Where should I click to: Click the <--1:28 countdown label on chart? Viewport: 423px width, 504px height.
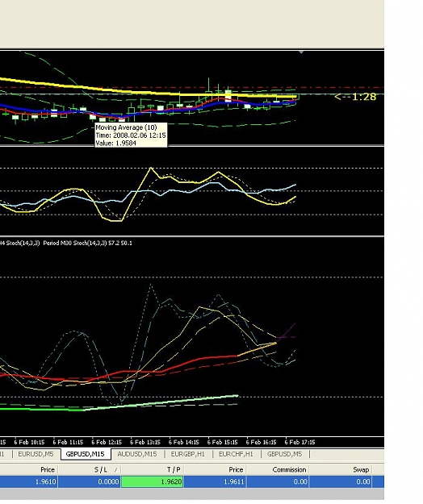click(355, 97)
